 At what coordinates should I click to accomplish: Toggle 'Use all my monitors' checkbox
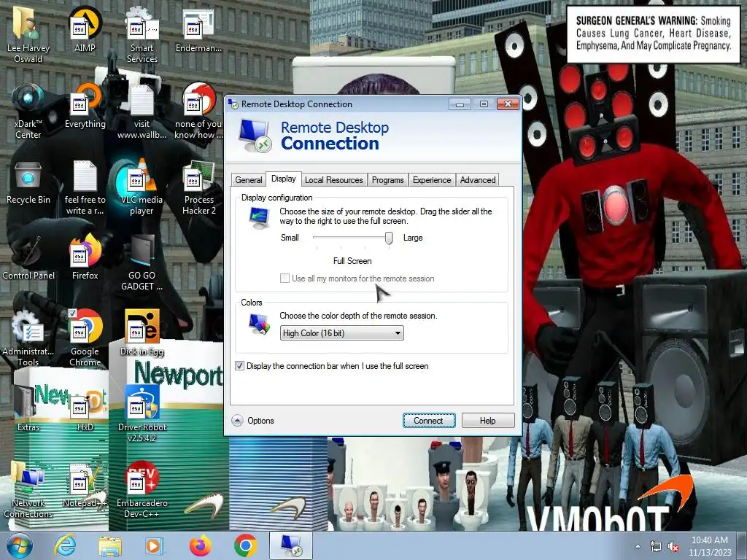click(x=285, y=279)
